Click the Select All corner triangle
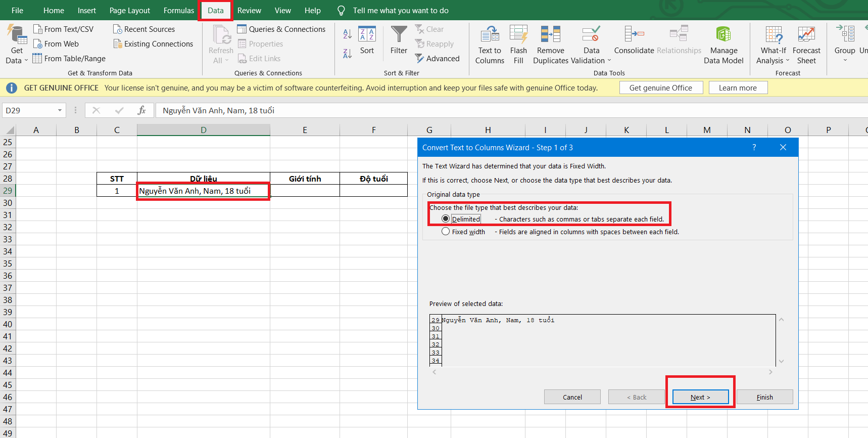 coord(10,130)
